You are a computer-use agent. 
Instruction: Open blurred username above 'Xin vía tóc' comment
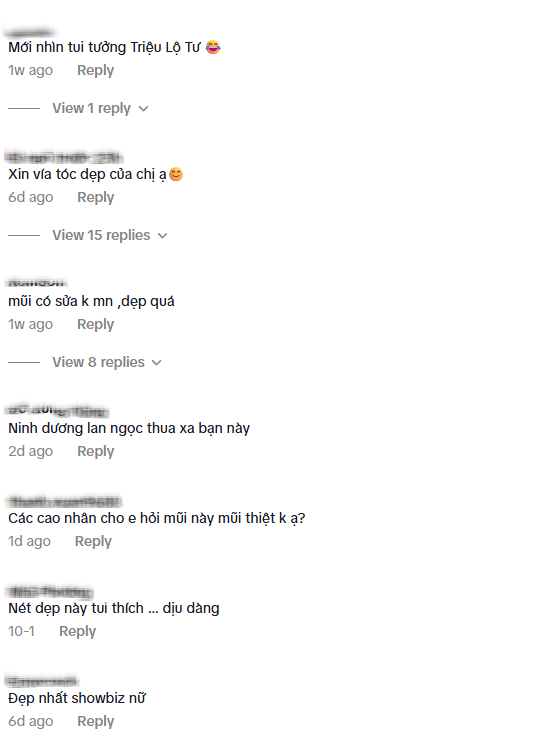[x=64, y=157]
